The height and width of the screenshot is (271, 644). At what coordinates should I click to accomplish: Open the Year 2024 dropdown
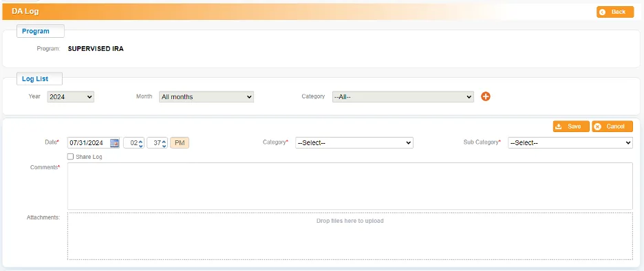[x=71, y=97]
